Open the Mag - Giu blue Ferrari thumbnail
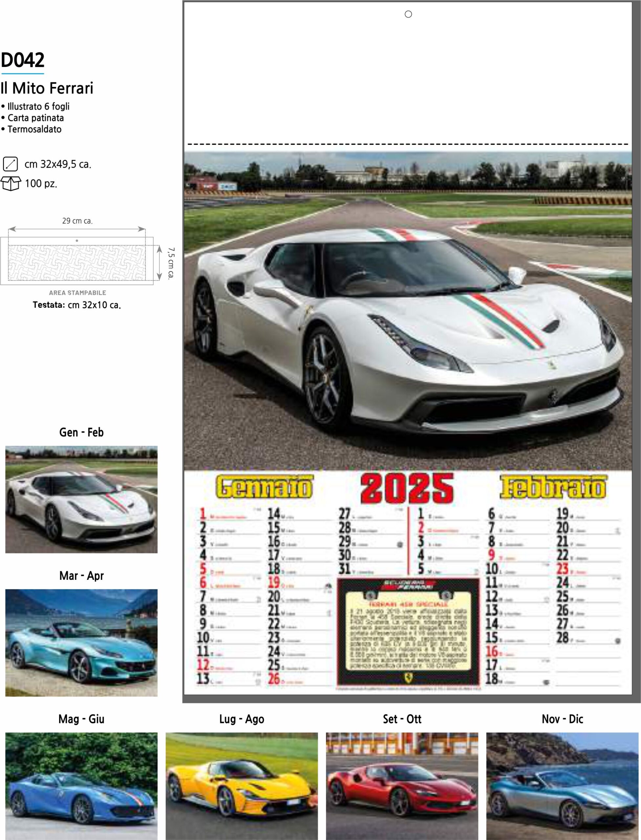 pyautogui.click(x=81, y=786)
